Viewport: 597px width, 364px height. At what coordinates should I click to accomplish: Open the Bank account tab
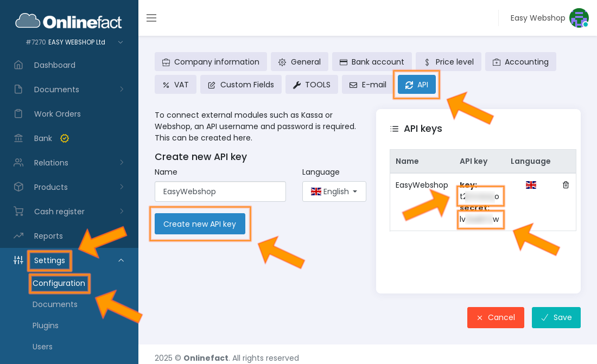pyautogui.click(x=372, y=62)
